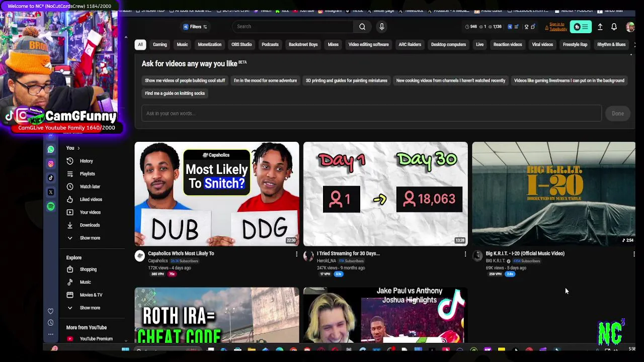Open the account avatar menu

630,27
